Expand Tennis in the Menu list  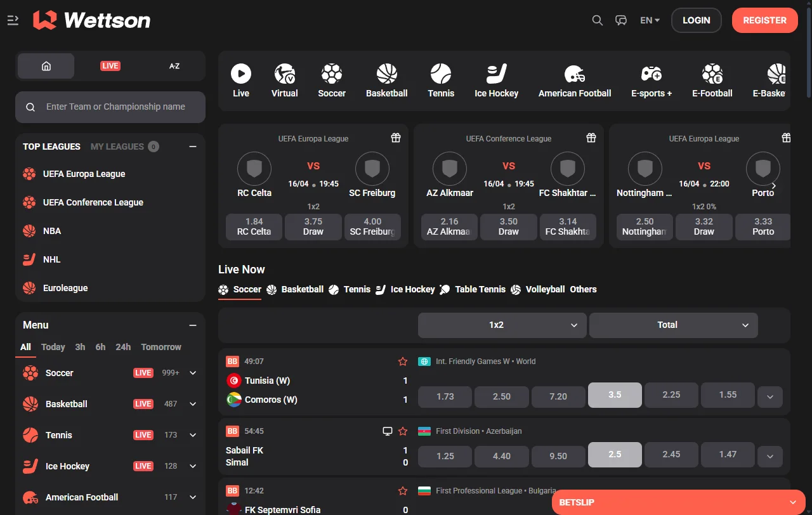tap(193, 435)
